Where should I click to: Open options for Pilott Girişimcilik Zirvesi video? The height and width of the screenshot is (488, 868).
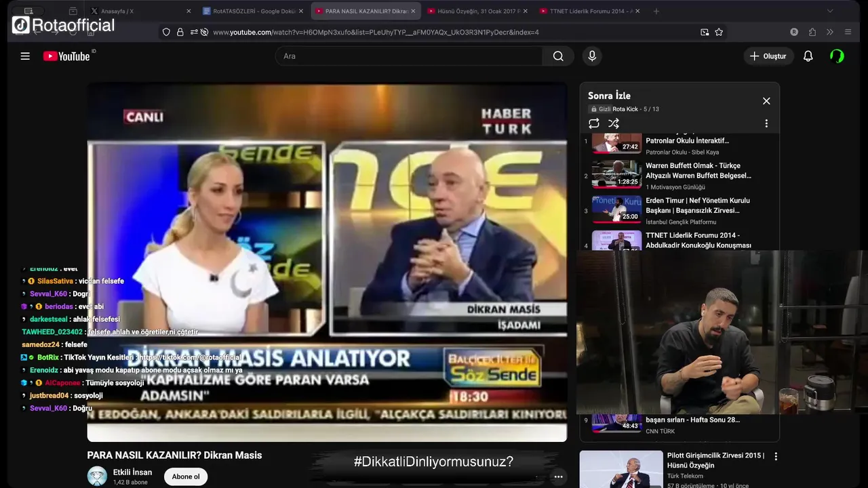click(x=776, y=457)
